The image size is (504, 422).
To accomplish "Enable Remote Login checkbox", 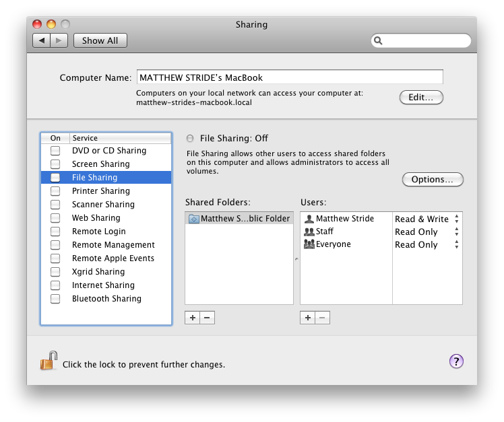I will 55,232.
